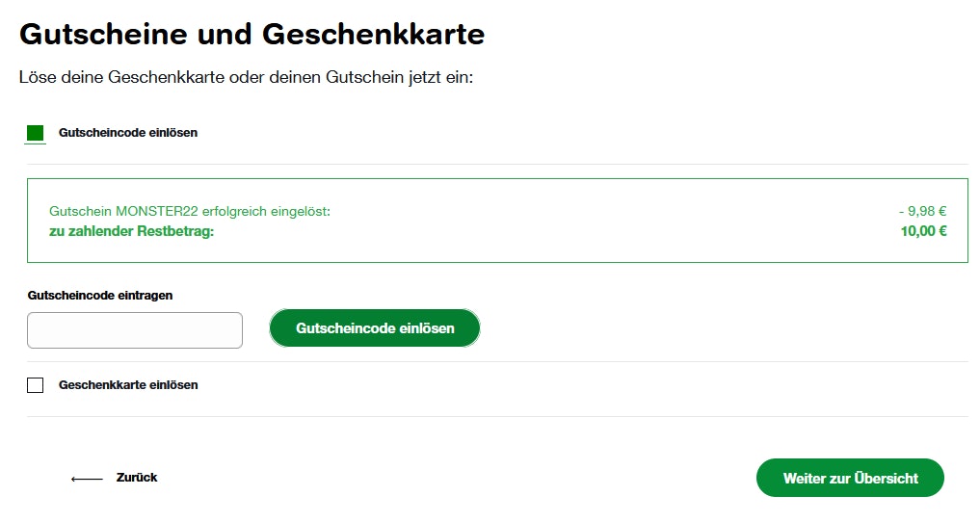980x522 pixels.
Task: Click the Gutscheincode eintragen field label
Action: coord(100,296)
